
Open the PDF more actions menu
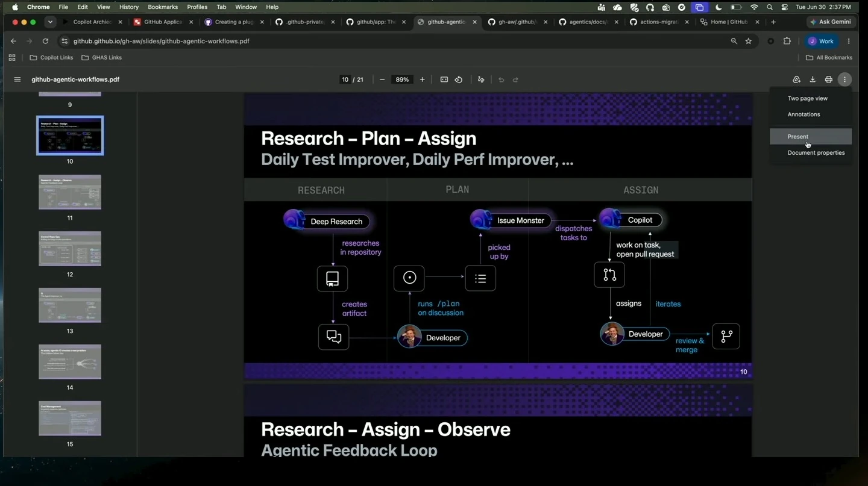click(845, 79)
